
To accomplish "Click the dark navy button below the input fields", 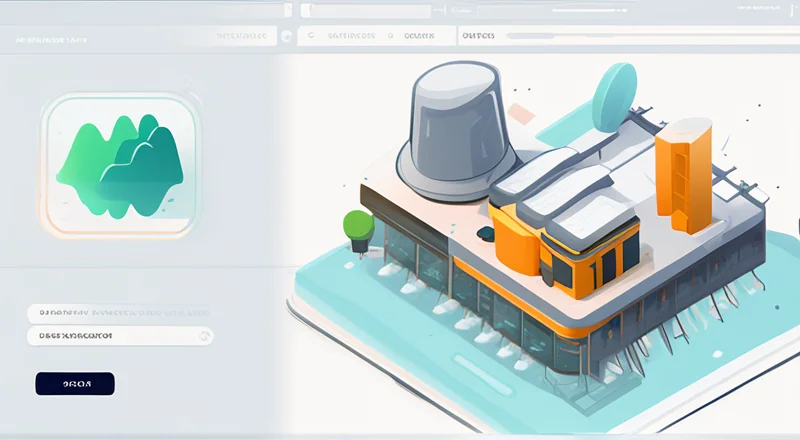I will (x=75, y=383).
